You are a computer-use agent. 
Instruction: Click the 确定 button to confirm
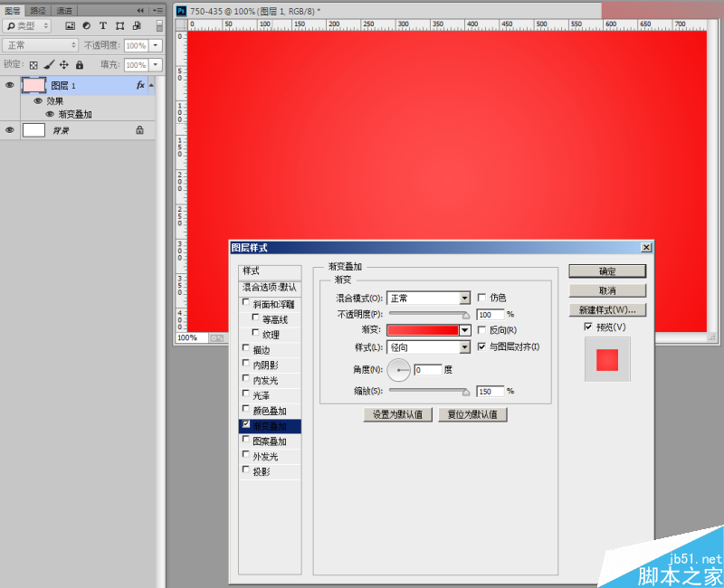[x=606, y=270]
